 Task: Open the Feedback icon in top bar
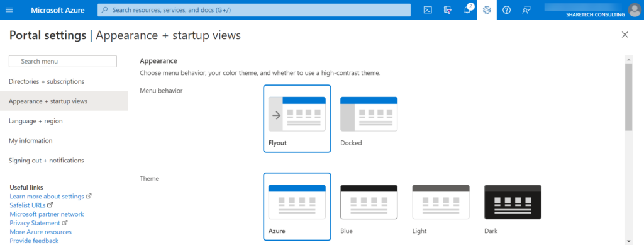coord(526,10)
